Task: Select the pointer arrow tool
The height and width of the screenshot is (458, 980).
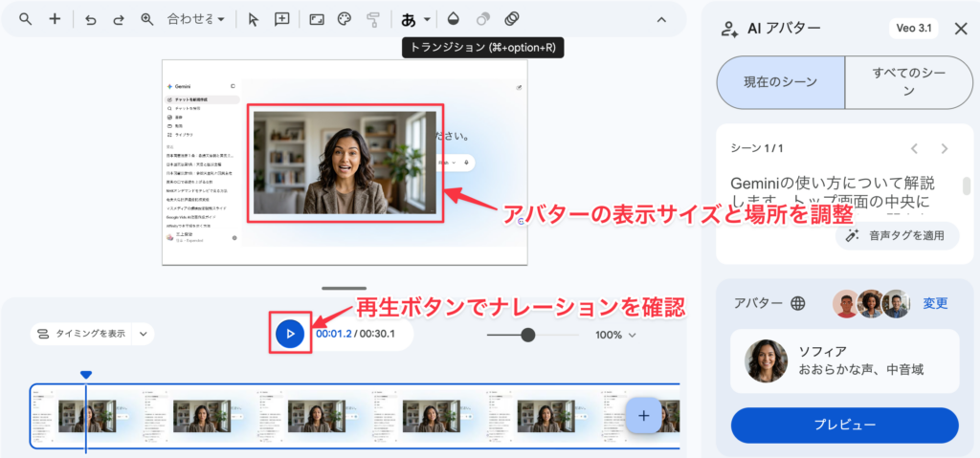Action: [253, 19]
